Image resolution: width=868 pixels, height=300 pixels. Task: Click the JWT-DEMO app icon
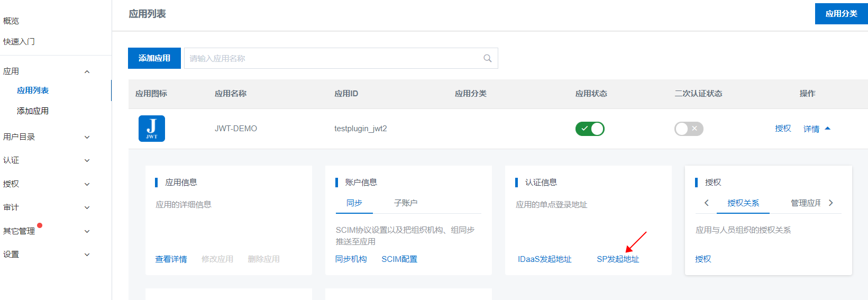click(152, 129)
